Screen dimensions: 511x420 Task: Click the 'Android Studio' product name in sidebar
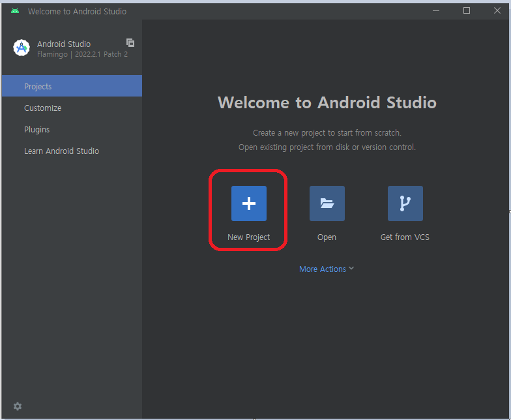64,44
